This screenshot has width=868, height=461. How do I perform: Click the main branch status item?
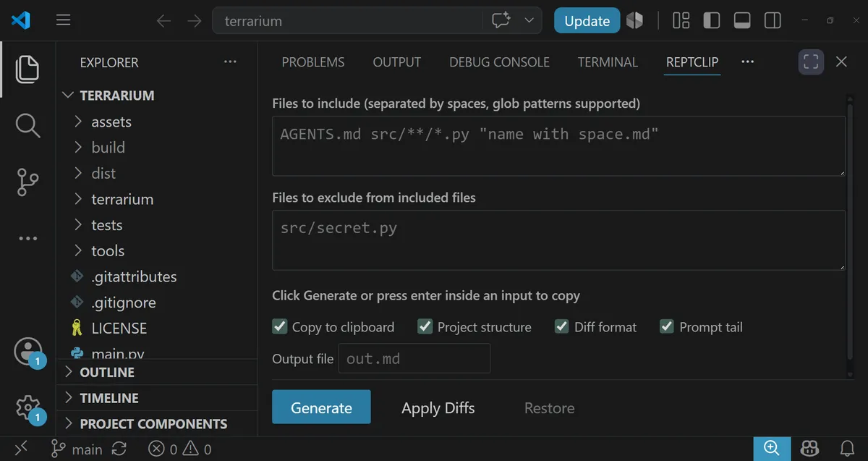pos(77,449)
